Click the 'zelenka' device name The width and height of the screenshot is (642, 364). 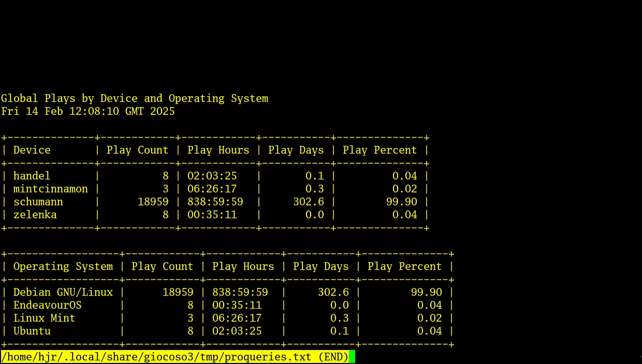pos(35,215)
